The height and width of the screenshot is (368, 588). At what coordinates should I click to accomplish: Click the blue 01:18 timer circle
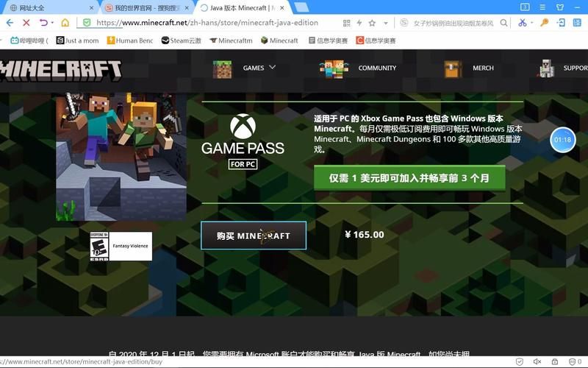[x=562, y=140]
